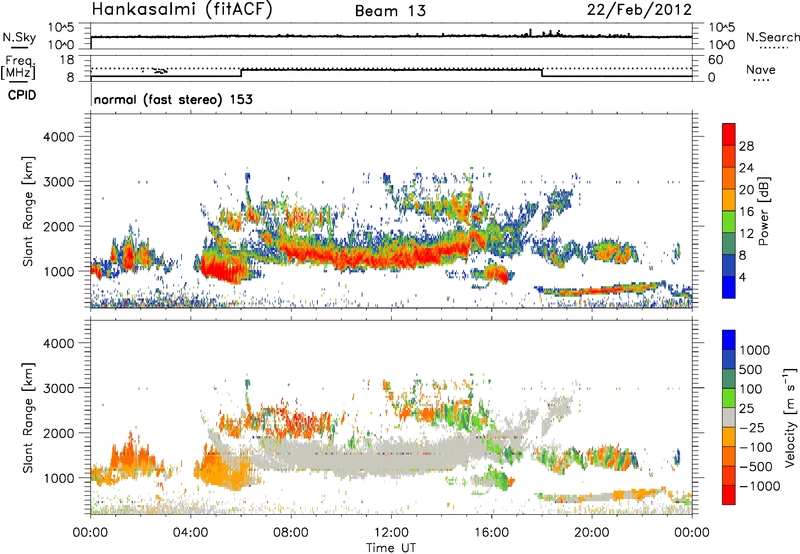The width and height of the screenshot is (800, 554).
Task: Click the 4000 tick on the power panel axis
Action: click(58, 137)
